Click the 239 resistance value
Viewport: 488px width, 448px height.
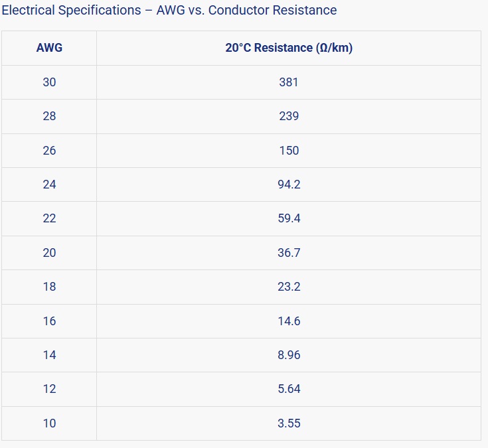tap(289, 116)
